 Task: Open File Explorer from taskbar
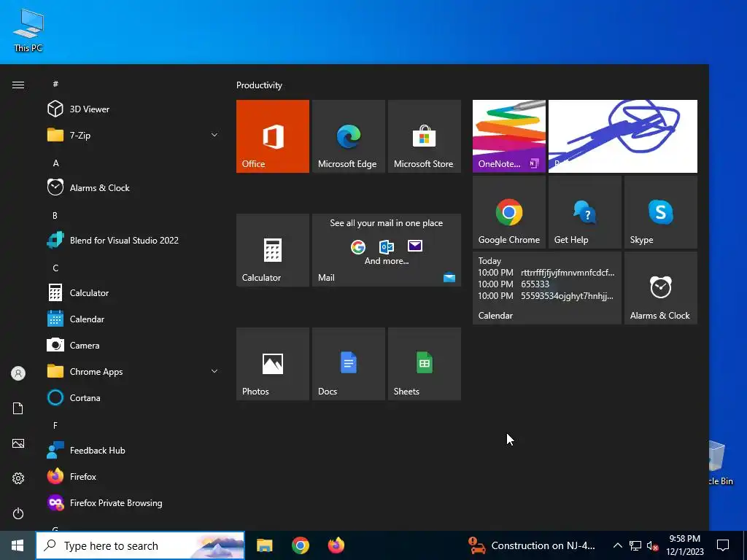[264, 545]
